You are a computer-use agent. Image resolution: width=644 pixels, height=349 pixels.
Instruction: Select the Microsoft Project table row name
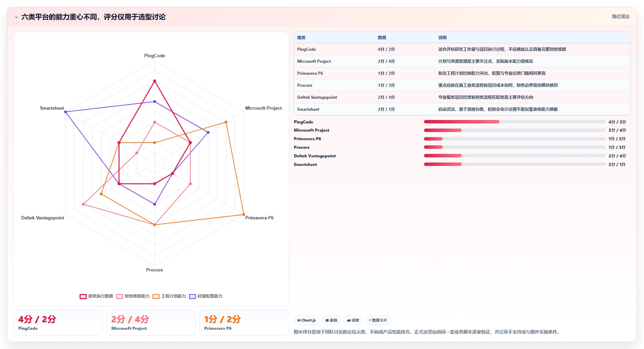314,61
